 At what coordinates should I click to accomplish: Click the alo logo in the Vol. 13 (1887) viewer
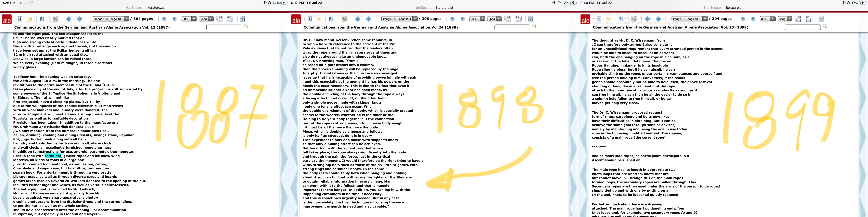(7, 19)
